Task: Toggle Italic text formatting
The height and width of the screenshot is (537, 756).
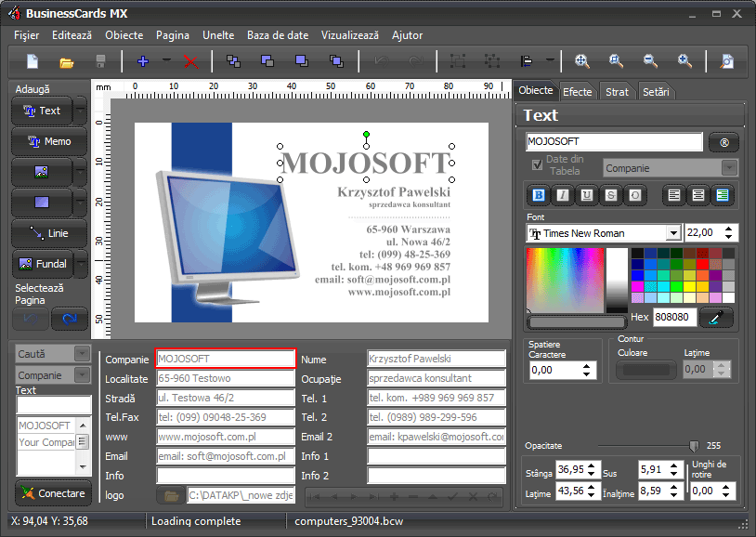Action: [x=563, y=195]
